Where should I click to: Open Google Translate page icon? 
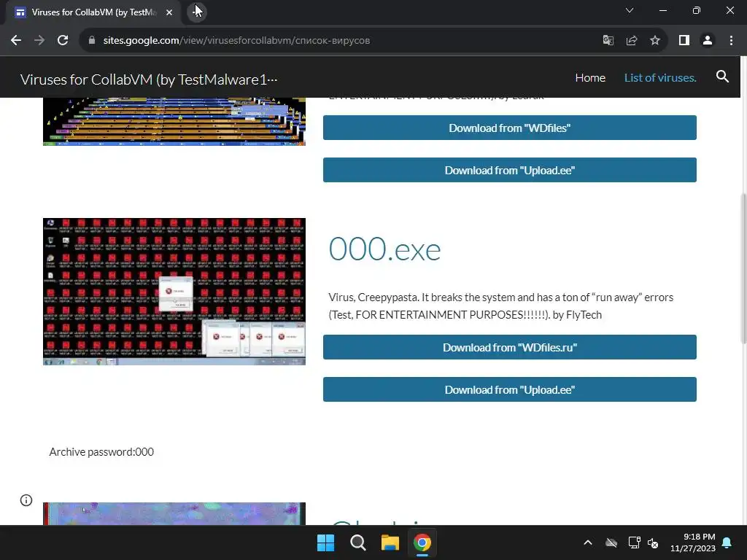coord(608,41)
